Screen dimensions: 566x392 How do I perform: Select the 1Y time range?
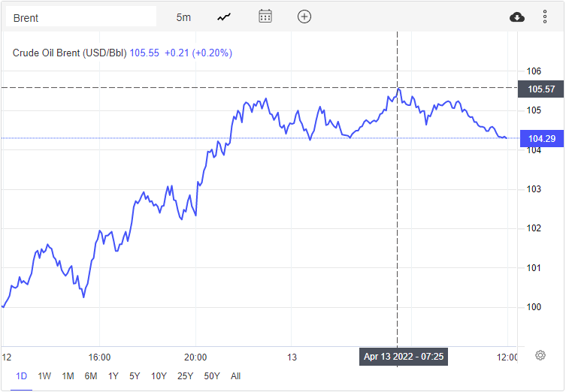(113, 375)
